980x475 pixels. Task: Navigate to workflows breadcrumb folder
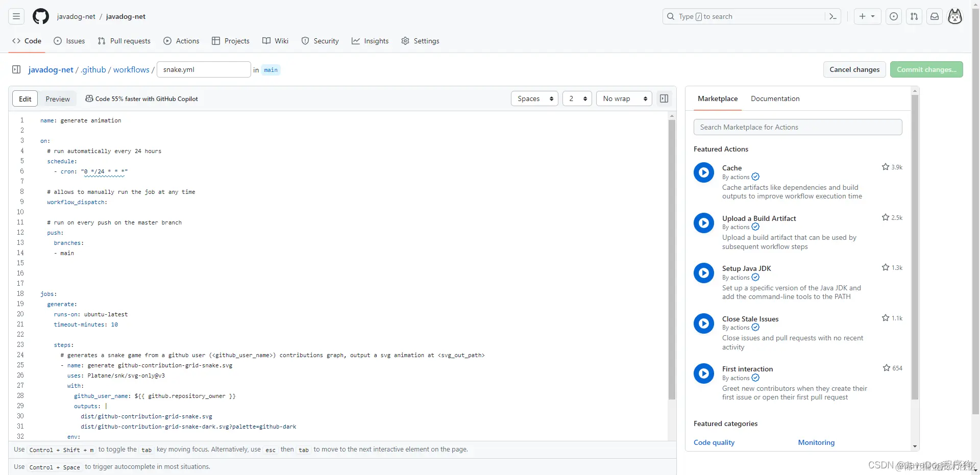(131, 69)
